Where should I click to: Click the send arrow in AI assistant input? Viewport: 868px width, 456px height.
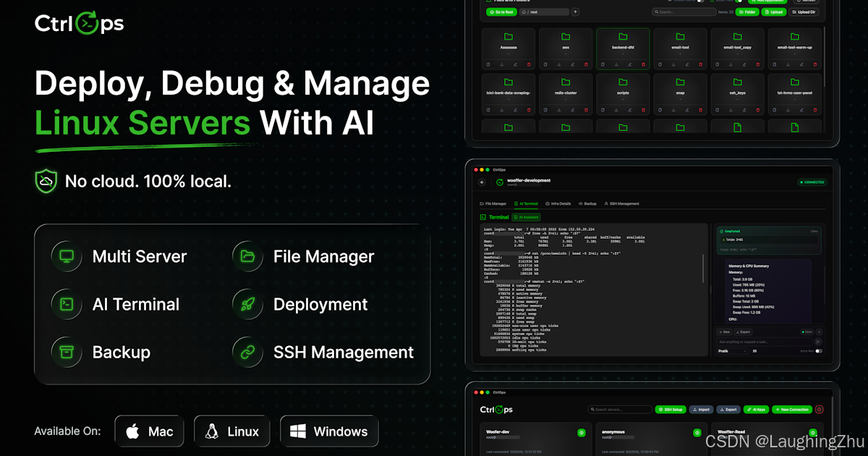[x=818, y=342]
